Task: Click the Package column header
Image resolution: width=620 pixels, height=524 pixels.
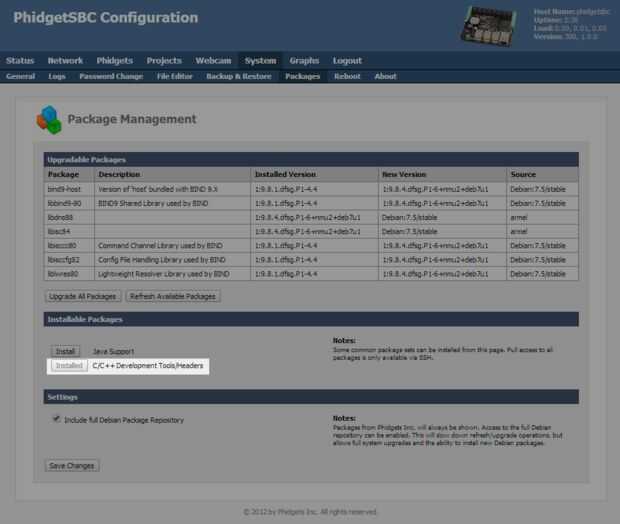Action: (69, 174)
